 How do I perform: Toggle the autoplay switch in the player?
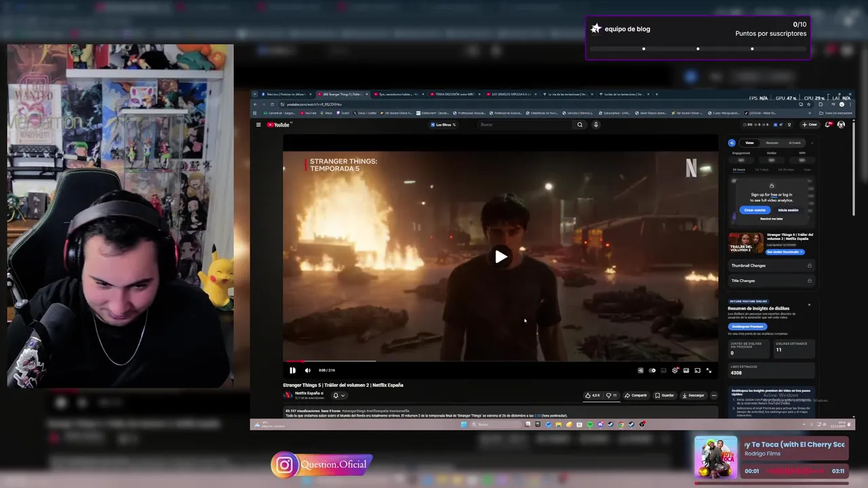(x=652, y=371)
